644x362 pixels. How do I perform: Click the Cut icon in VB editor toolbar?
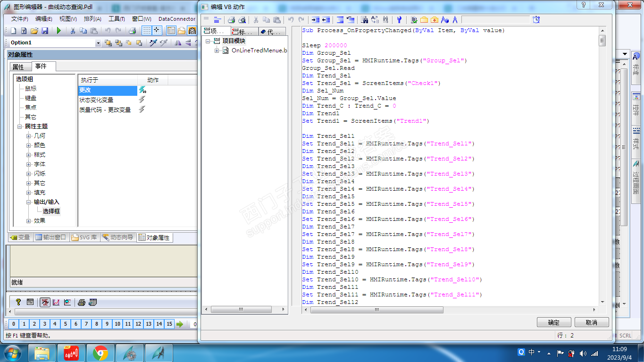tap(256, 20)
